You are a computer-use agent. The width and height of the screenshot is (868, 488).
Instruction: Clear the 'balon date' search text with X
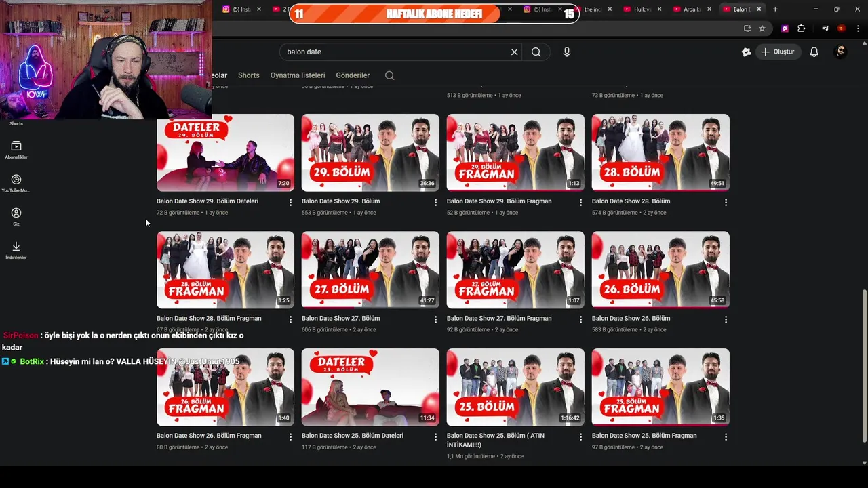[514, 52]
